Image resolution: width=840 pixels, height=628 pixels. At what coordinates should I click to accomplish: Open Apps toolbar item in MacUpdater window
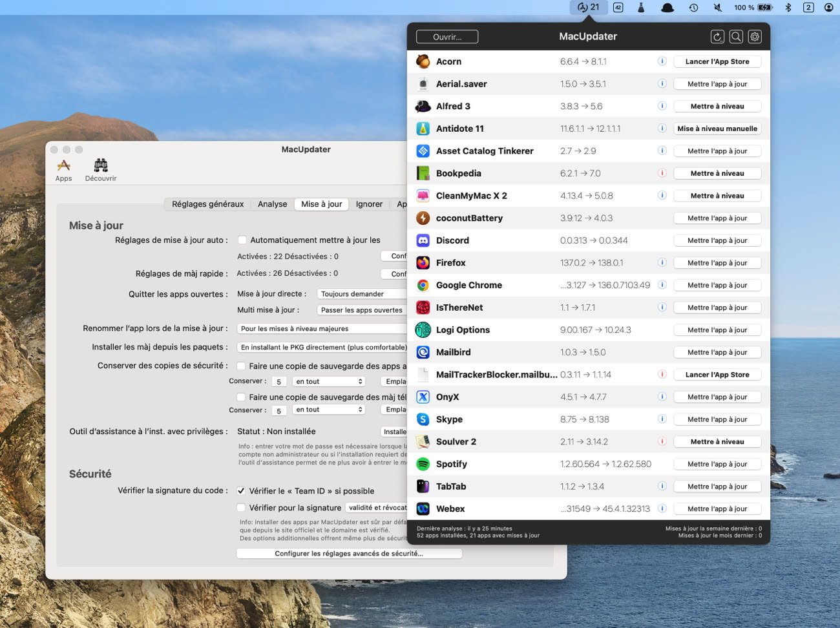point(63,170)
